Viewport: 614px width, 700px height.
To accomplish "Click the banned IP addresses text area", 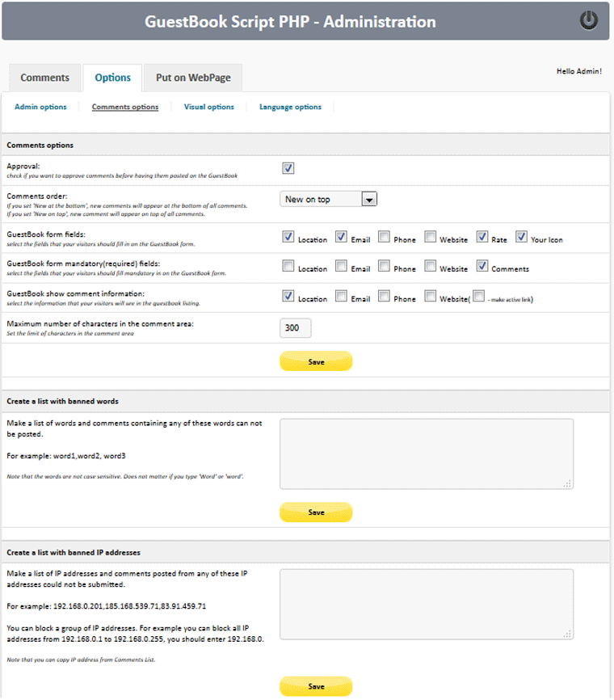I will point(426,602).
